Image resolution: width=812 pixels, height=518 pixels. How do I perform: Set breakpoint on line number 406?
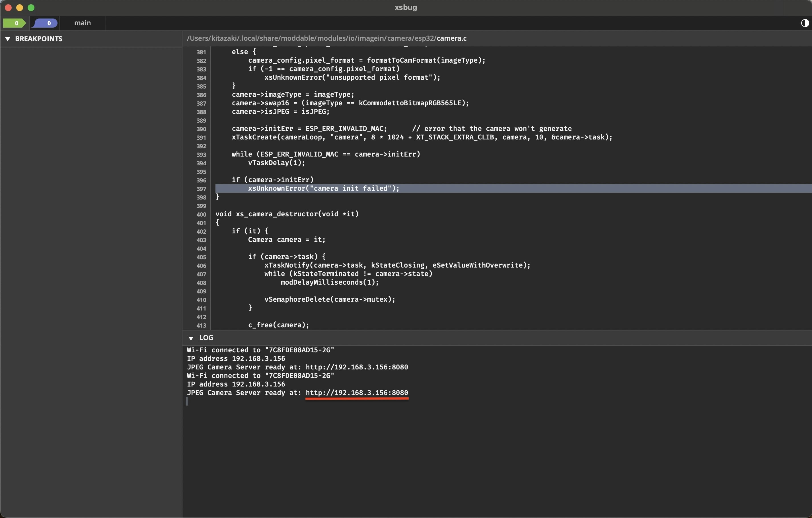point(201,266)
